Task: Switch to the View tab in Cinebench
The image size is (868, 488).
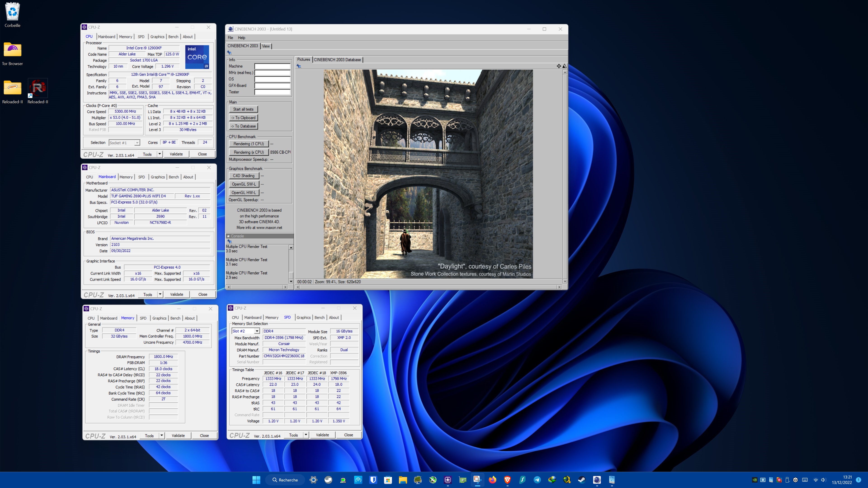Action: pyautogui.click(x=266, y=46)
